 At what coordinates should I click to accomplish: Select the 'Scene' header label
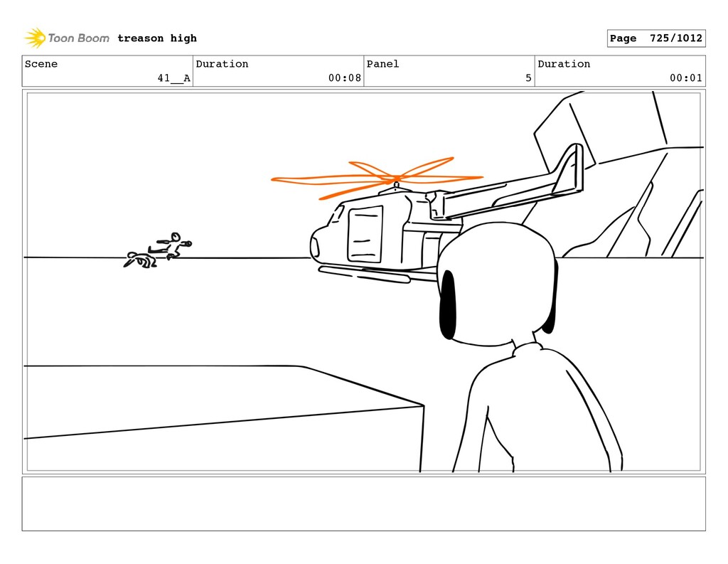[41, 63]
